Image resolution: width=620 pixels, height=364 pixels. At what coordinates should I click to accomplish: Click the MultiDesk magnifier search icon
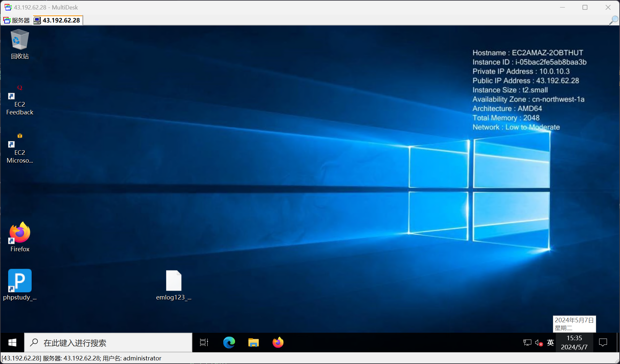[613, 20]
